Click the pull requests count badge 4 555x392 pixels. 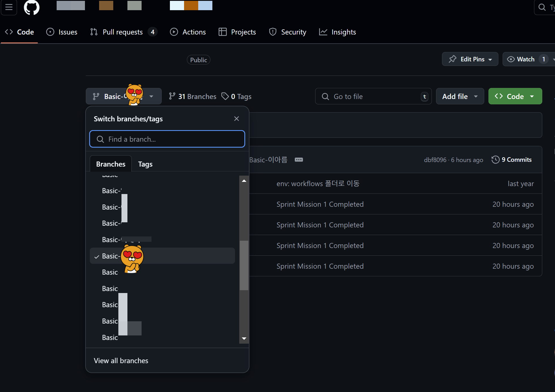click(153, 32)
